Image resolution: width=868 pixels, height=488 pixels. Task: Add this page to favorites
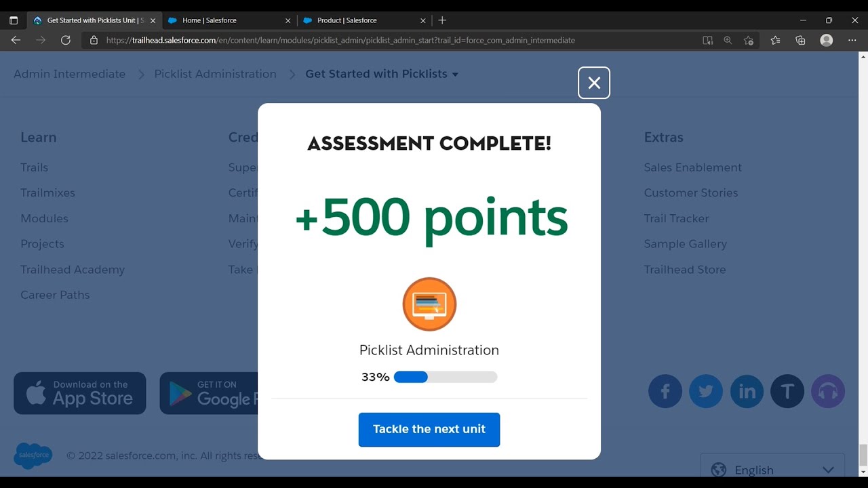tap(749, 40)
